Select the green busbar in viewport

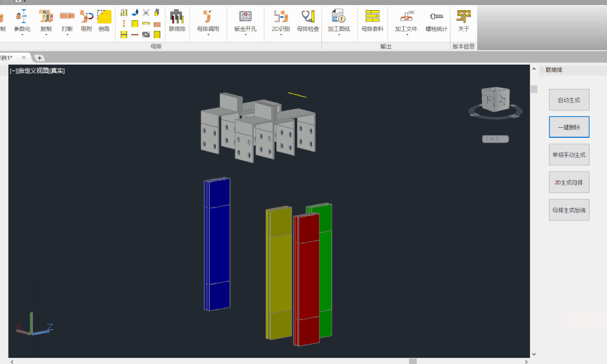(x=326, y=271)
